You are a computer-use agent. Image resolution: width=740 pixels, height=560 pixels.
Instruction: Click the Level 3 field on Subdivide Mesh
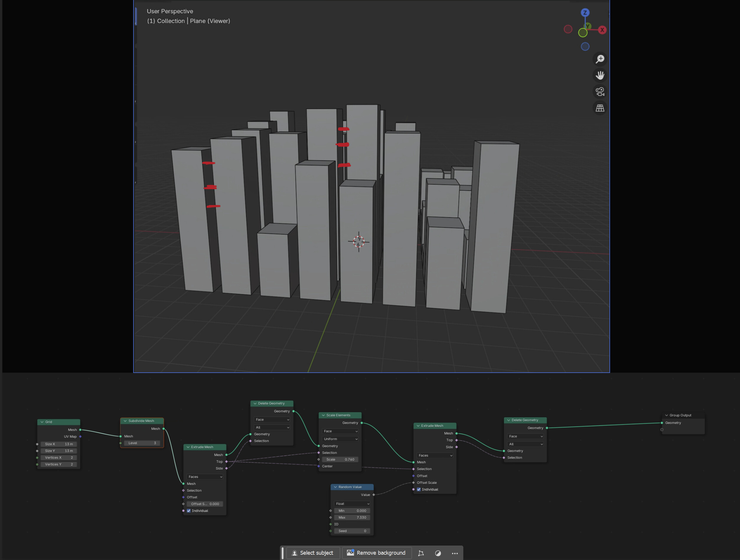142,443
